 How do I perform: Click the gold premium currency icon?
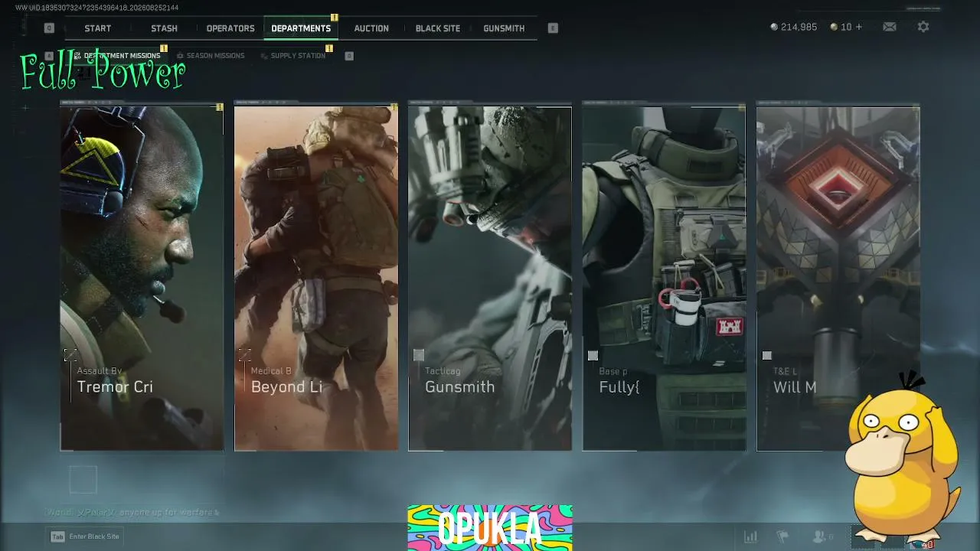[834, 27]
